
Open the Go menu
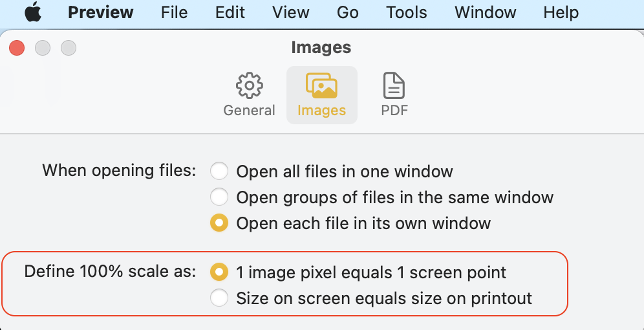347,12
